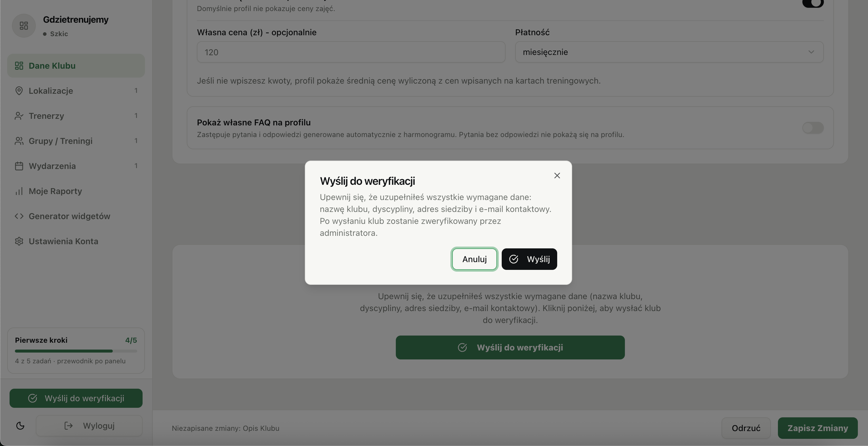This screenshot has width=868, height=446.
Task: Click the dialog title Wyślij do weryfikacji
Action: [367, 181]
